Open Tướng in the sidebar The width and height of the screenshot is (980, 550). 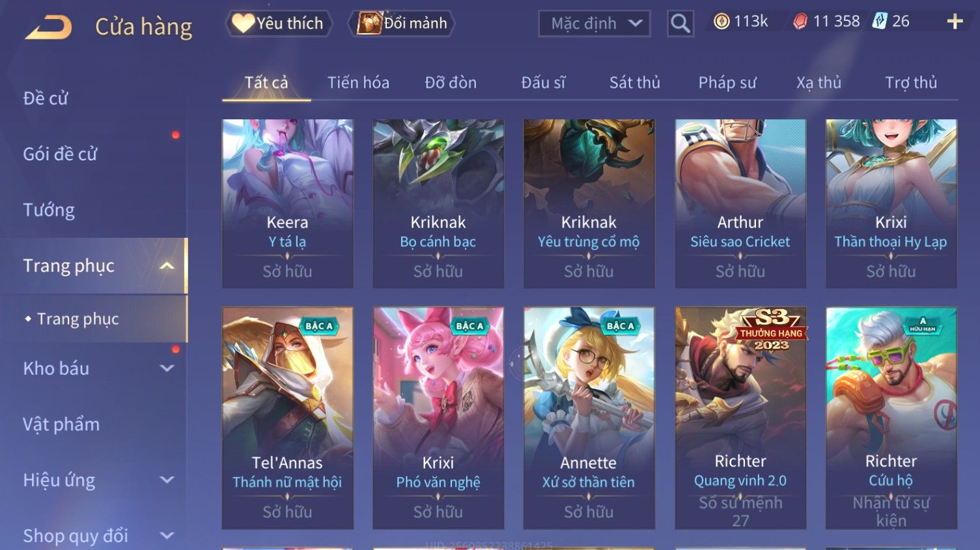(49, 210)
